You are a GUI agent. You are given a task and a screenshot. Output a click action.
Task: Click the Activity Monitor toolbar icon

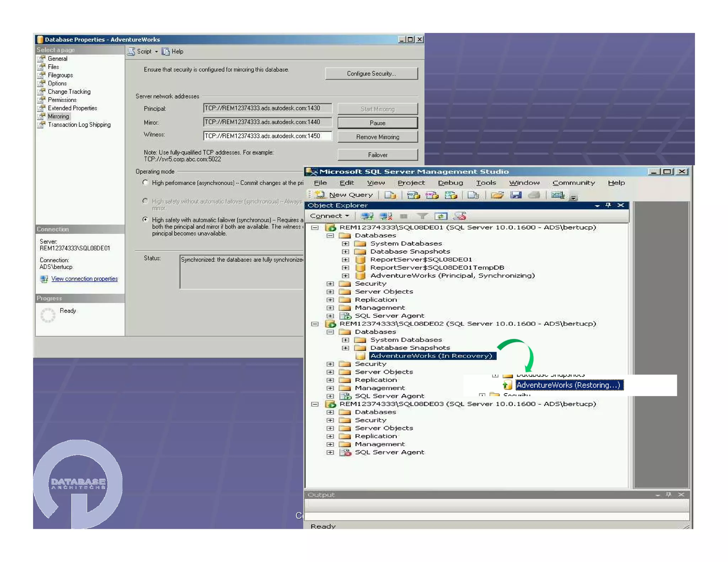[x=557, y=195]
